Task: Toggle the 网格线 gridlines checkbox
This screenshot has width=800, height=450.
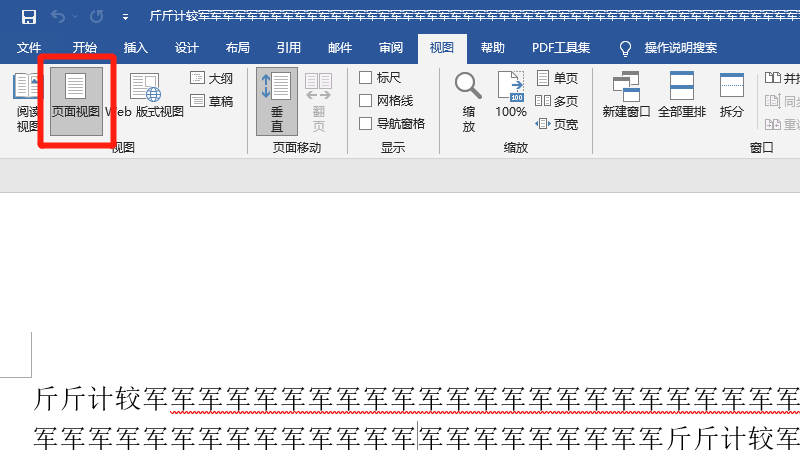Action: click(x=366, y=101)
